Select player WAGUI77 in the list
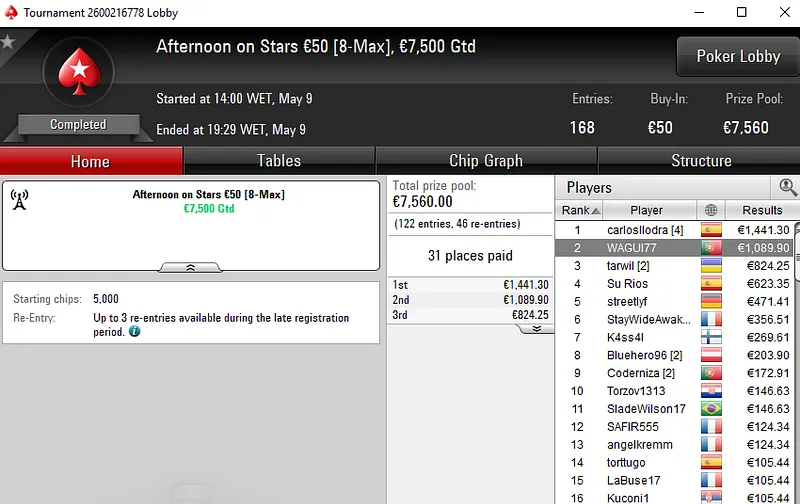800x504 pixels. tap(631, 248)
